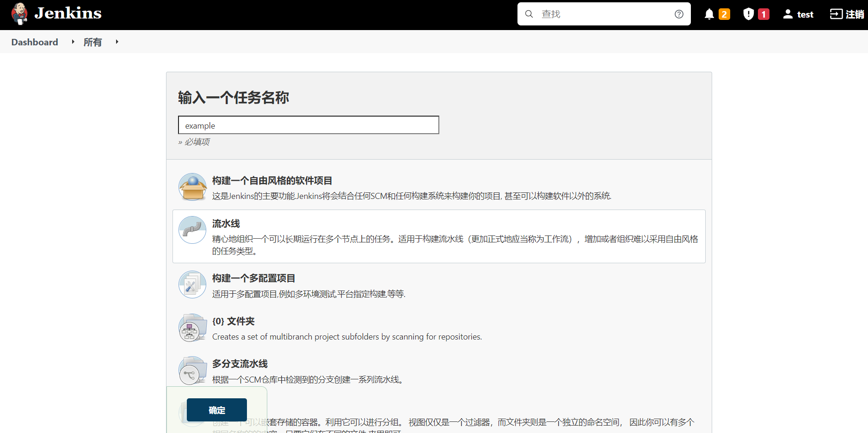Click the multibranch subfolders description text

pyautogui.click(x=347, y=337)
